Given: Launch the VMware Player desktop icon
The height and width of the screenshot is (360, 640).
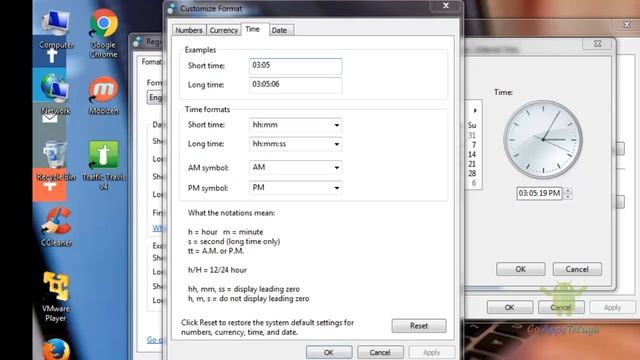Looking at the screenshot, I should [56, 297].
